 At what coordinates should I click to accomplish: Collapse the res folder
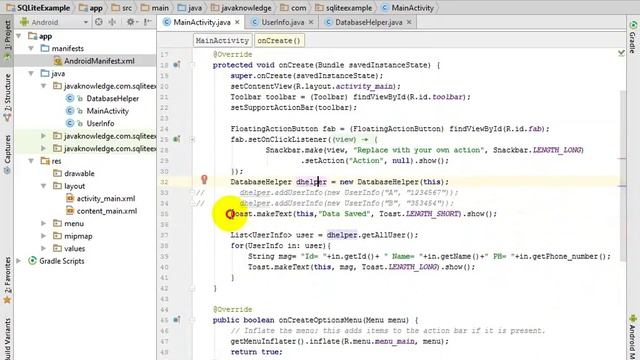click(x=31, y=161)
